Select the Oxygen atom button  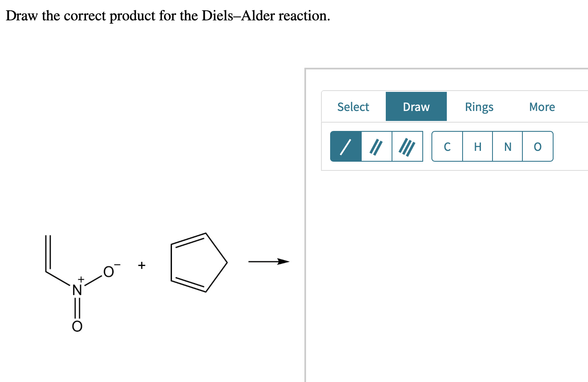pyautogui.click(x=538, y=146)
